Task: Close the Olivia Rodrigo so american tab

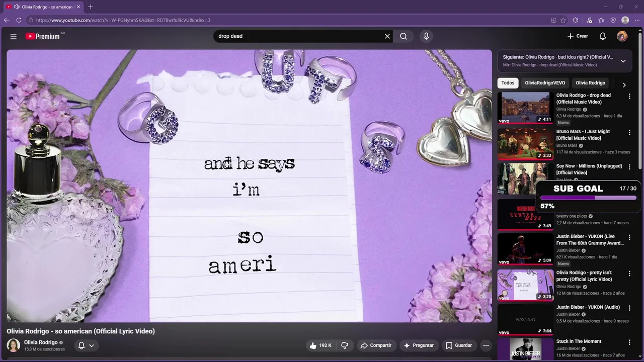Action: [x=78, y=7]
